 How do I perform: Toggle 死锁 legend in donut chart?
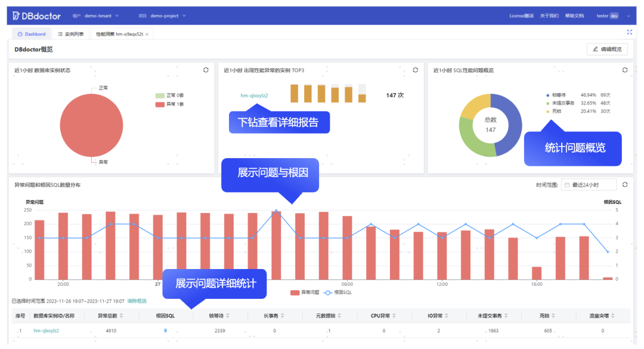coord(553,112)
